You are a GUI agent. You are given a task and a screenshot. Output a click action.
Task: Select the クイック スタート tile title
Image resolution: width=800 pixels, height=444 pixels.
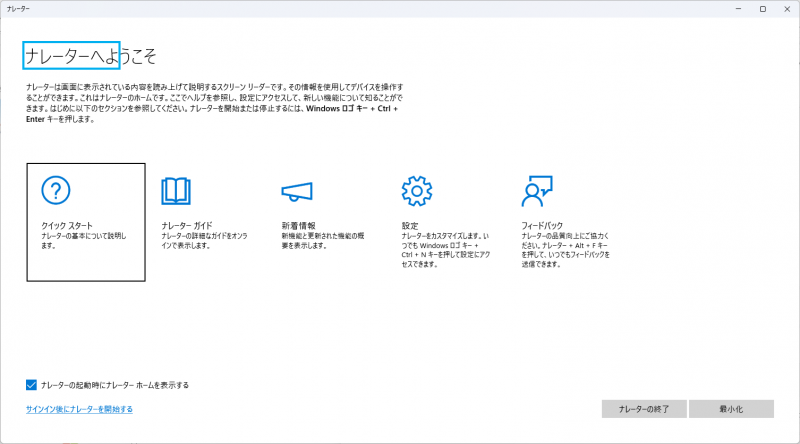(x=69, y=226)
